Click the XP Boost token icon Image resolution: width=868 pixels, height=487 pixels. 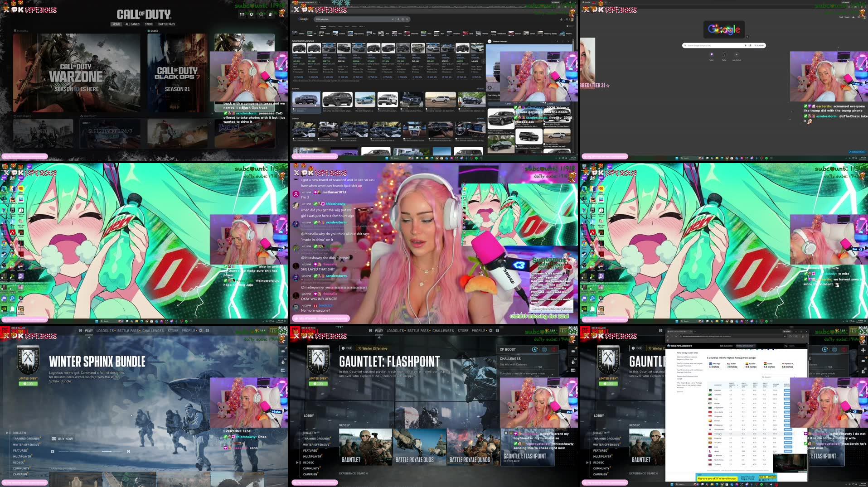point(535,349)
